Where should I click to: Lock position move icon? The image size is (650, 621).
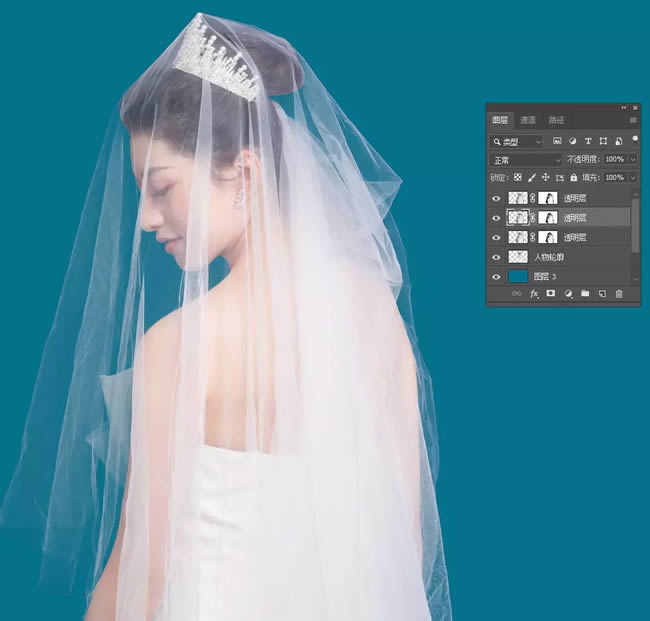(546, 177)
